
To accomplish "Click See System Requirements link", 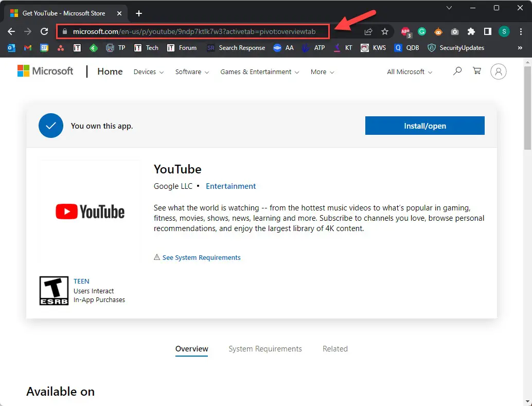I will pyautogui.click(x=201, y=257).
